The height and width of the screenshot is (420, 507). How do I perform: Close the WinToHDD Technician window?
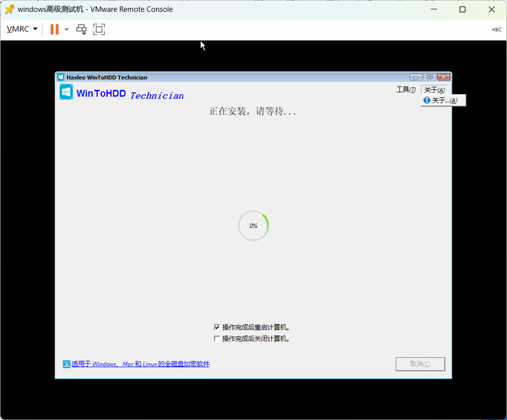click(x=444, y=77)
